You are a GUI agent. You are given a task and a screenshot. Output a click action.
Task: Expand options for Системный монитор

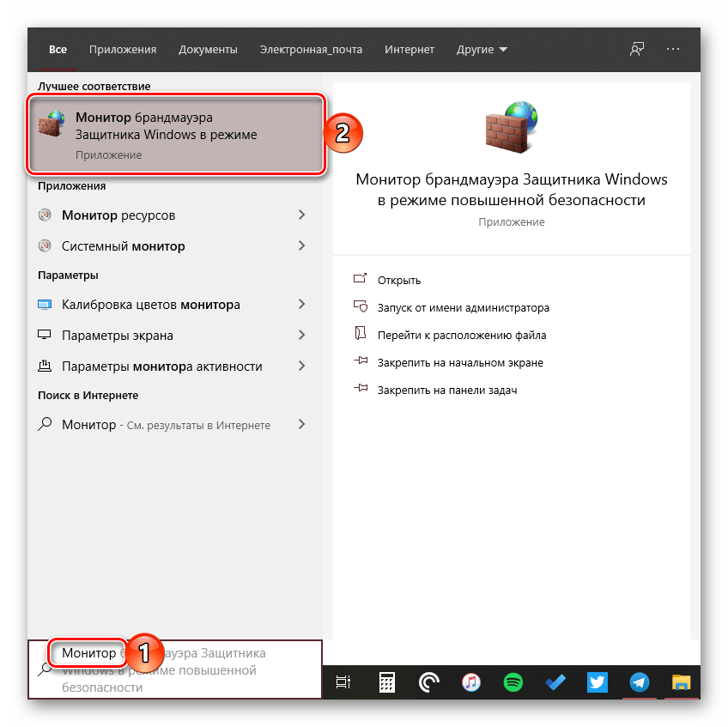(x=302, y=245)
